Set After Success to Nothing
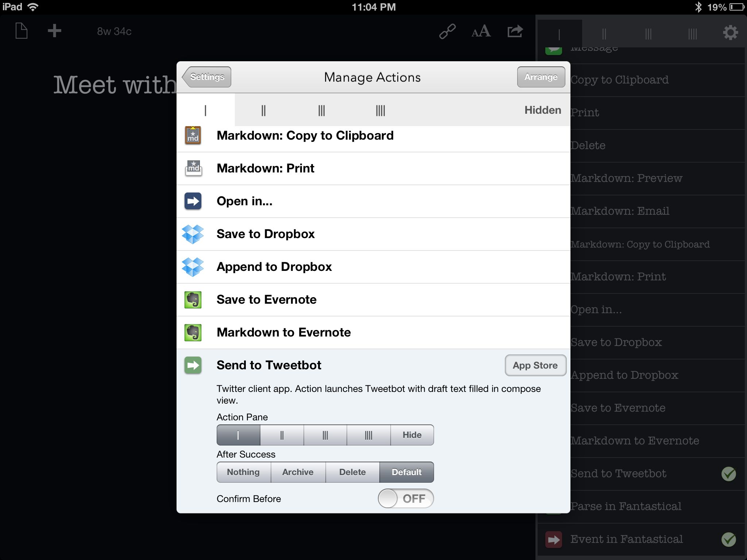Image resolution: width=747 pixels, height=560 pixels. [x=244, y=472]
